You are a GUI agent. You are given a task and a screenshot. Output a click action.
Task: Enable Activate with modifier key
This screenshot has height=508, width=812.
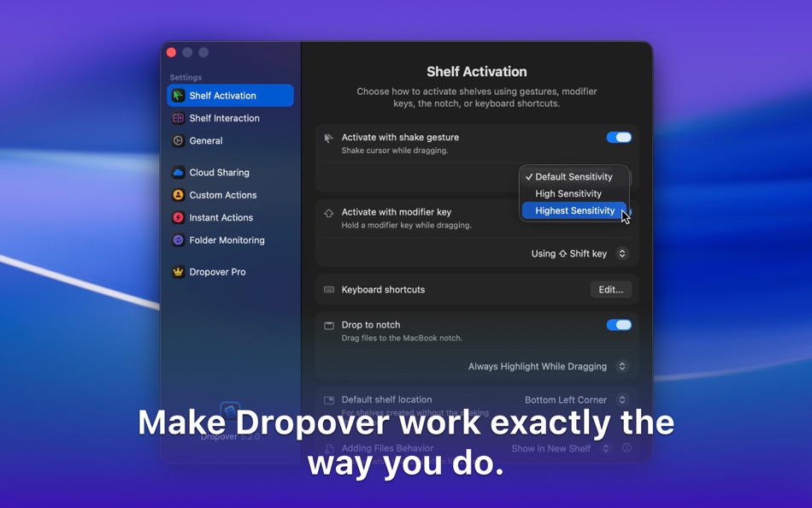click(x=619, y=211)
